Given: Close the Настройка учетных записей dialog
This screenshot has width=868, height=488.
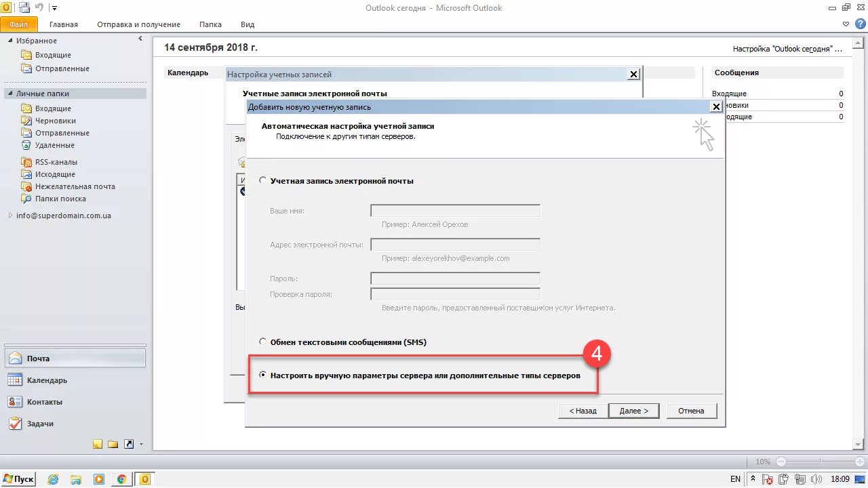Looking at the screenshot, I should pyautogui.click(x=633, y=75).
